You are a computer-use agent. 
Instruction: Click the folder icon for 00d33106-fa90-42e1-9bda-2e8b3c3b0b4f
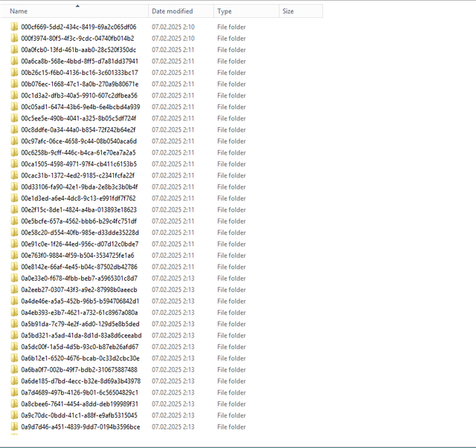[x=14, y=186]
